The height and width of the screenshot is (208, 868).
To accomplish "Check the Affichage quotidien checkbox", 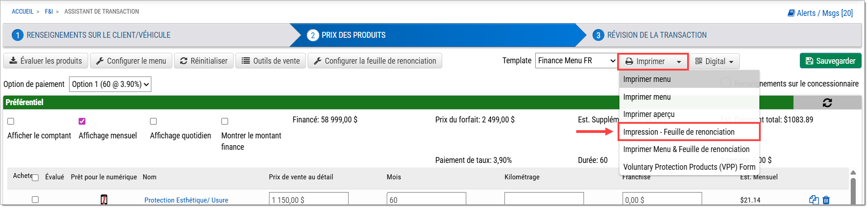I will pyautogui.click(x=154, y=122).
